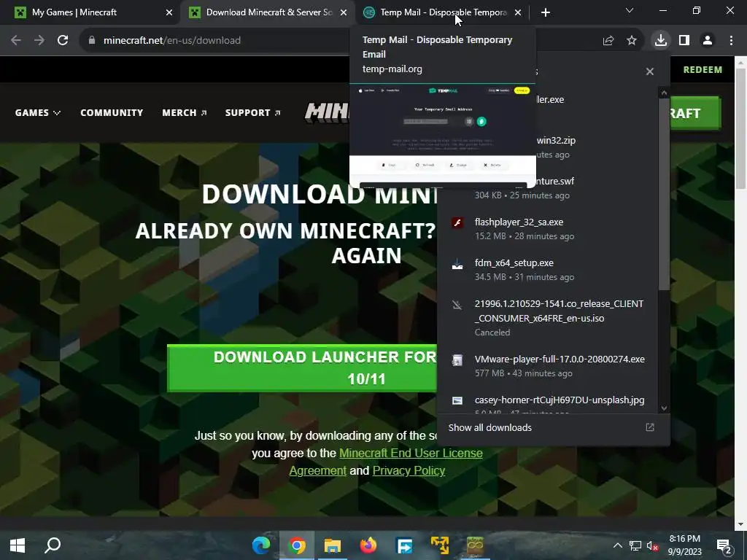Open Chrome three-dot menu
Screen dimensions: 747x560
(731, 41)
